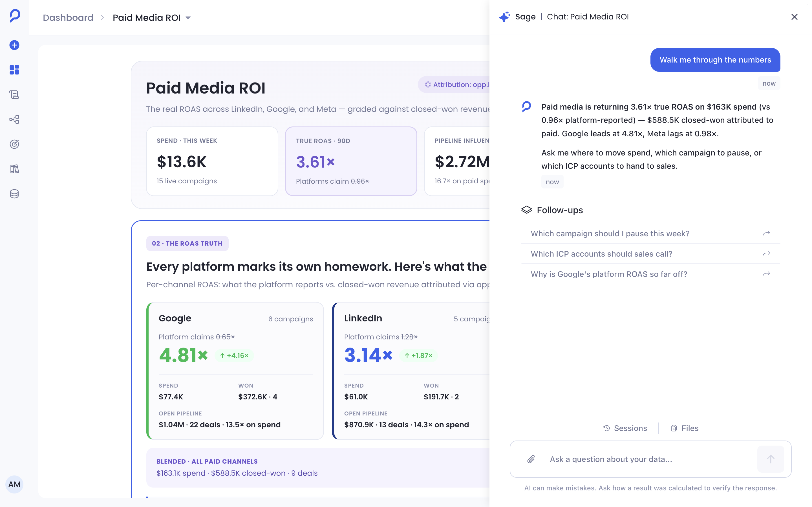Ask follow-up: Which campaign should I pause
This screenshot has width=812, height=507.
click(x=650, y=234)
